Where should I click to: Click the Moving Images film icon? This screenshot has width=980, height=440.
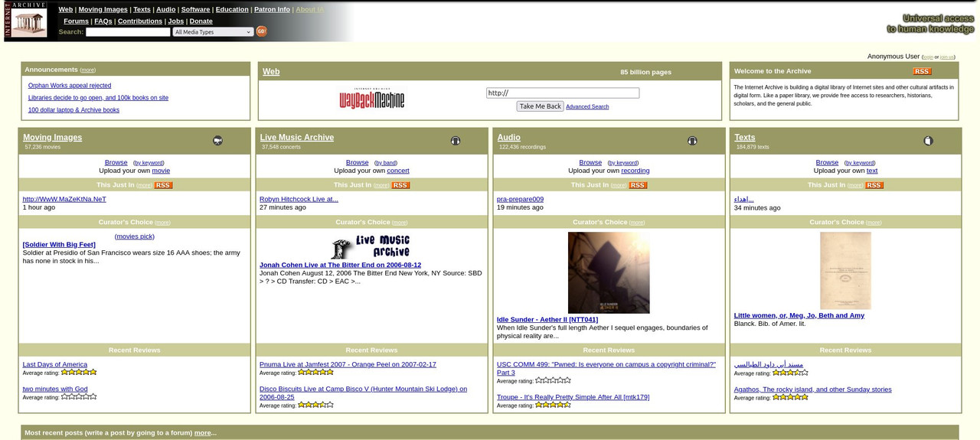pos(217,140)
